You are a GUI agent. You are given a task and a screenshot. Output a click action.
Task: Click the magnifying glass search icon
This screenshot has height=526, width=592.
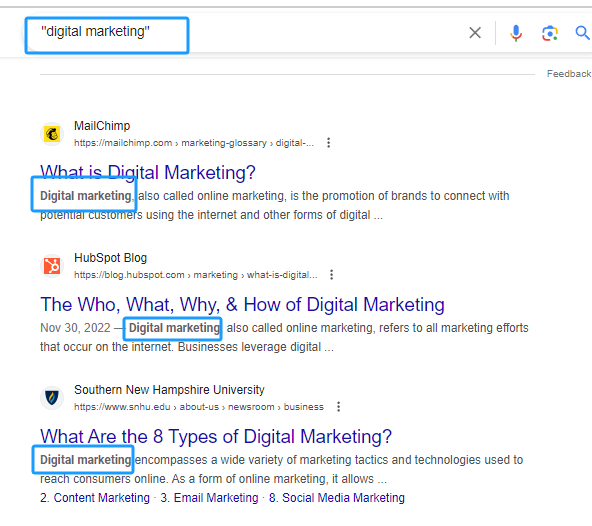point(582,33)
